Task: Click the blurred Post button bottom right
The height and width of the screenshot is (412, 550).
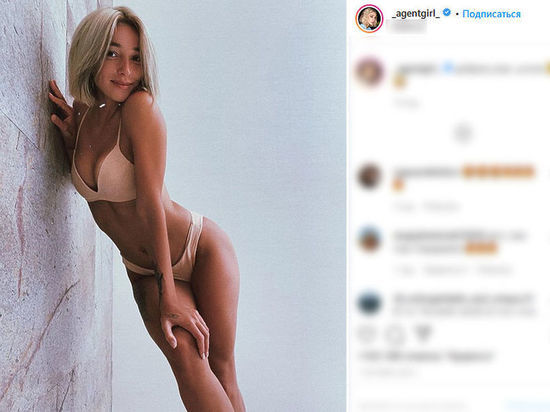Action: click(x=528, y=406)
